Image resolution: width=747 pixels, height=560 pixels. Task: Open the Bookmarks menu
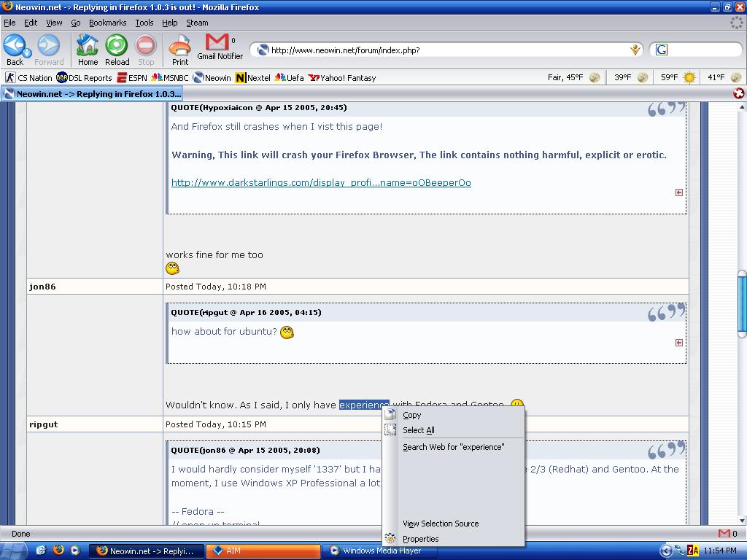point(107,23)
